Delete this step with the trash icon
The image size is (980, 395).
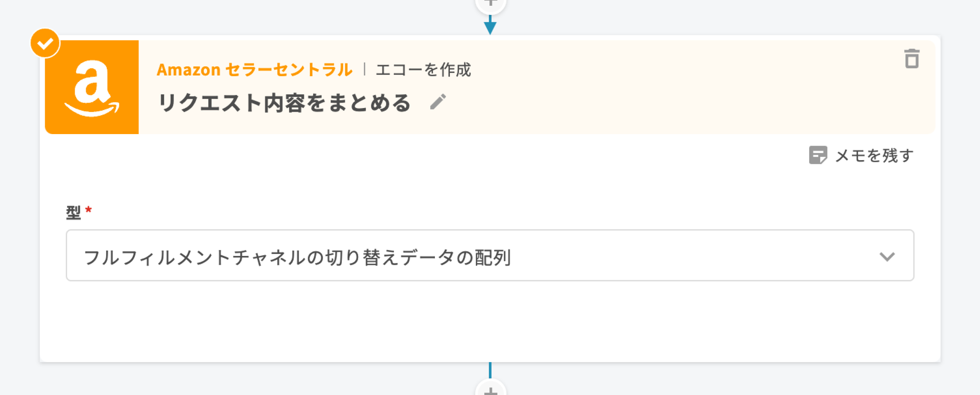click(x=911, y=59)
